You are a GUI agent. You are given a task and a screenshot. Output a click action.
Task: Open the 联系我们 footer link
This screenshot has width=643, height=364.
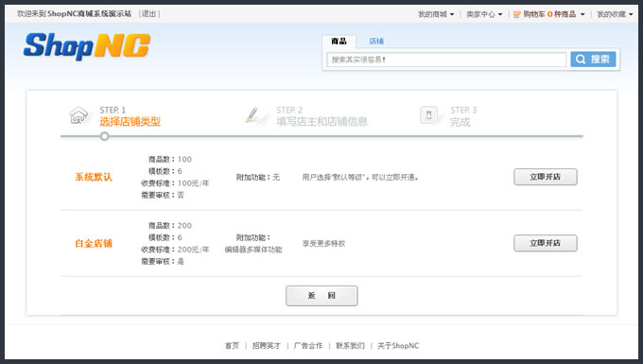point(350,345)
